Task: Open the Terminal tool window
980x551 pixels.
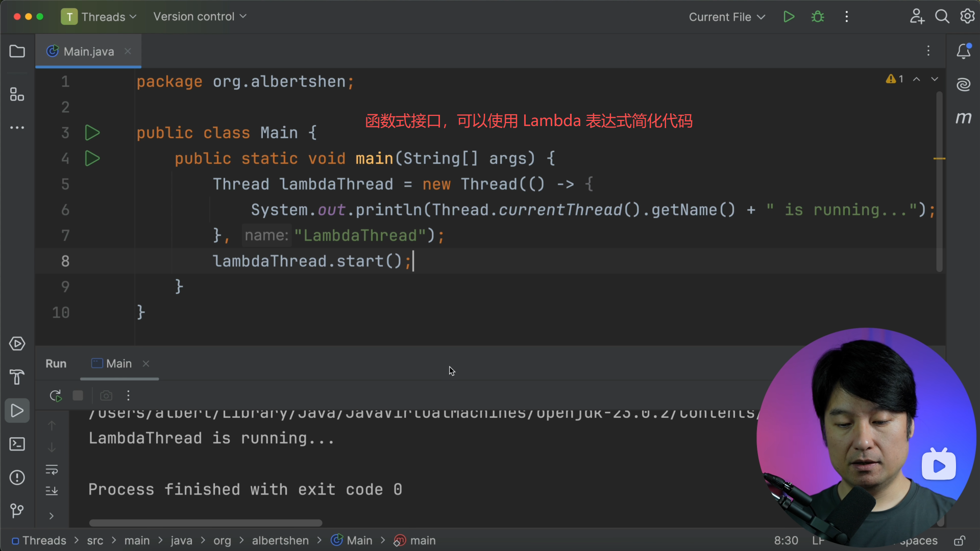Action: pyautogui.click(x=17, y=444)
